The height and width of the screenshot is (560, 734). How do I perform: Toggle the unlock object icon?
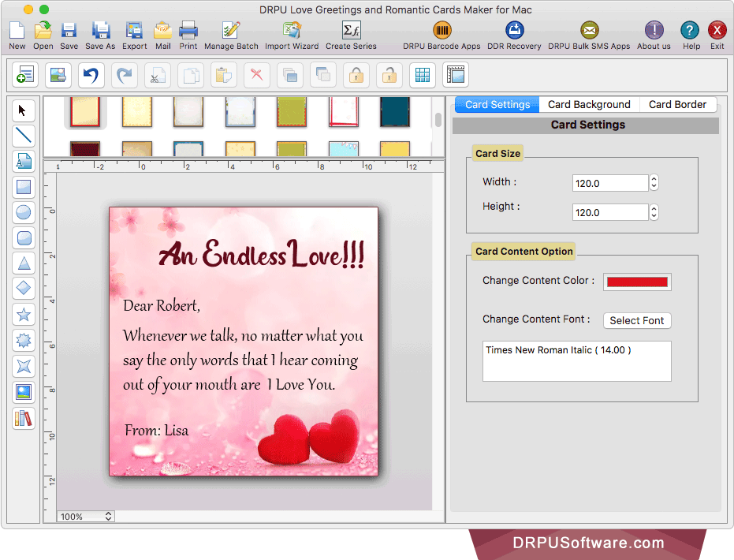coord(389,74)
